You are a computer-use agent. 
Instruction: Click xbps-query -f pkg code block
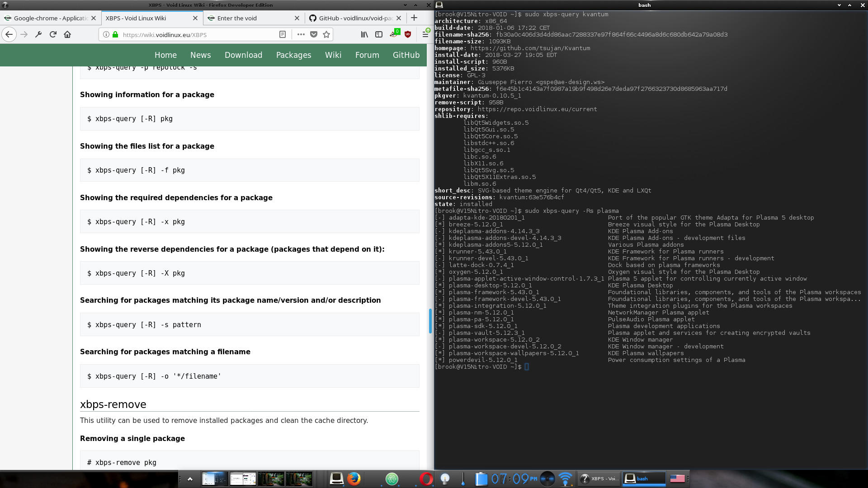click(250, 170)
